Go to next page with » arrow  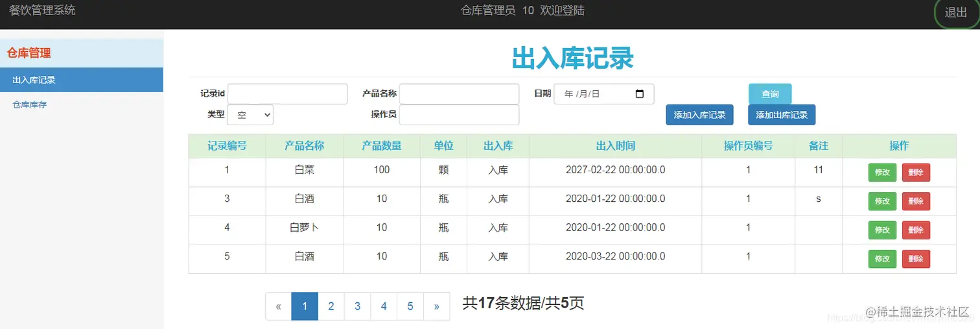436,306
